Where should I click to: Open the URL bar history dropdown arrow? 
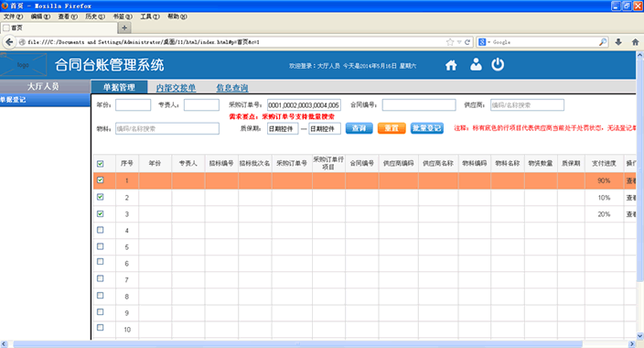point(459,42)
